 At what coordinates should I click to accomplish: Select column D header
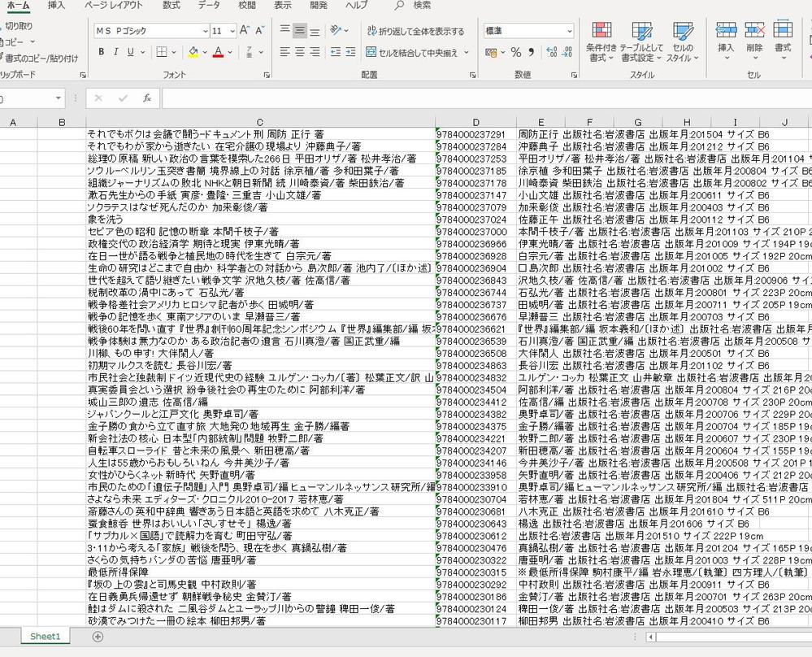point(475,122)
